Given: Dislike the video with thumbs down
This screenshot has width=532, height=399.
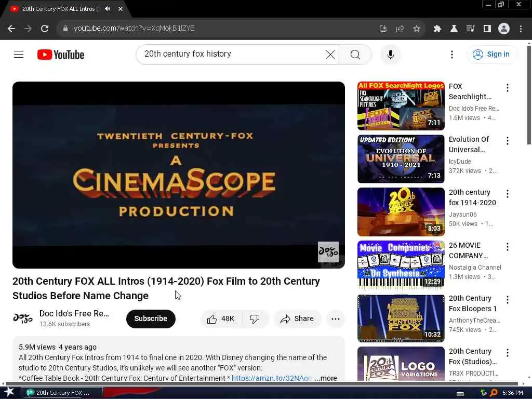Looking at the screenshot, I should coord(255,318).
